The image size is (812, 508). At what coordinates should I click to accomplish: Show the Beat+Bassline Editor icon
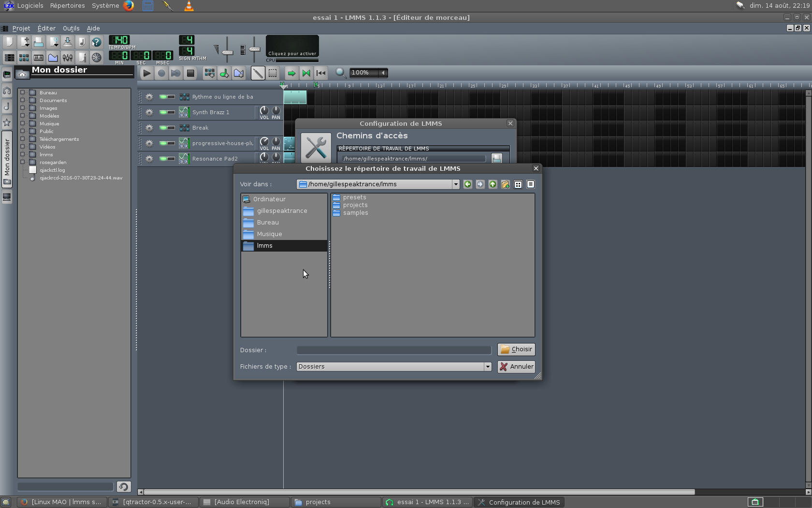click(24, 57)
